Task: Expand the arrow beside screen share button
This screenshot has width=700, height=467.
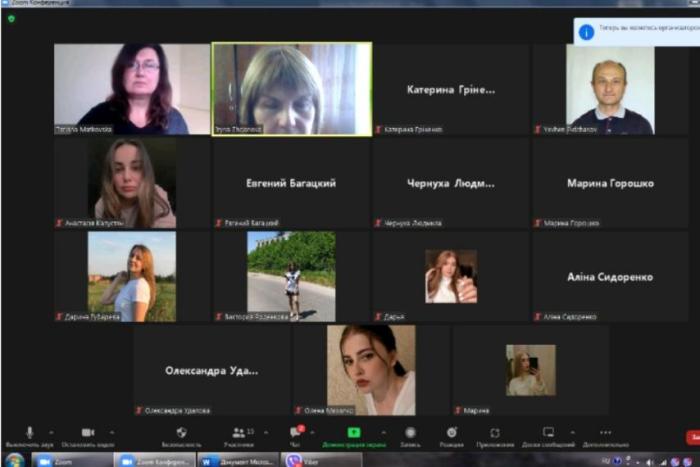Action: pyautogui.click(x=376, y=432)
